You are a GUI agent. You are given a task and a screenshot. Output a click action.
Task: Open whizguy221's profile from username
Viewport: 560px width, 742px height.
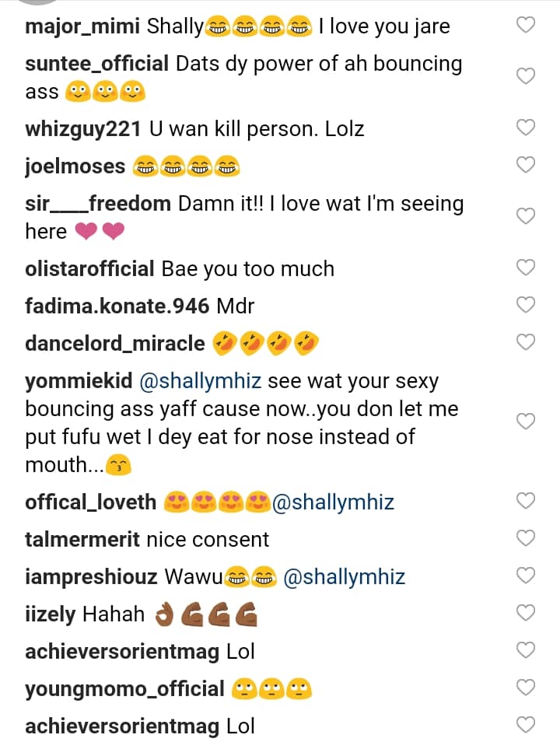pos(81,128)
